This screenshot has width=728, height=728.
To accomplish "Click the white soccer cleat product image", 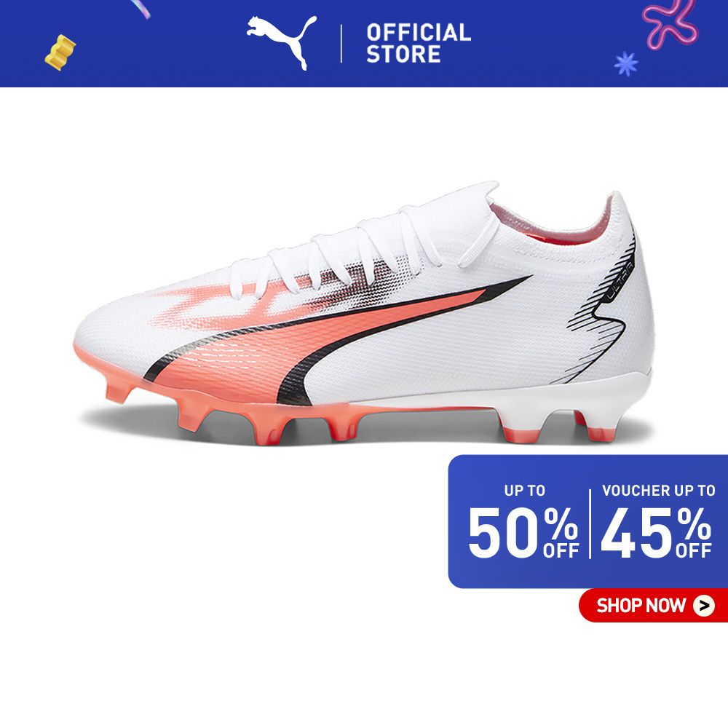I will (x=364, y=313).
